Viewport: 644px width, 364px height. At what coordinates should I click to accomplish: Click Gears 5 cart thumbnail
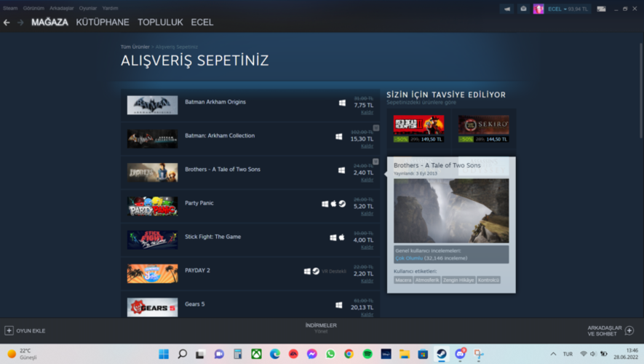click(x=152, y=307)
